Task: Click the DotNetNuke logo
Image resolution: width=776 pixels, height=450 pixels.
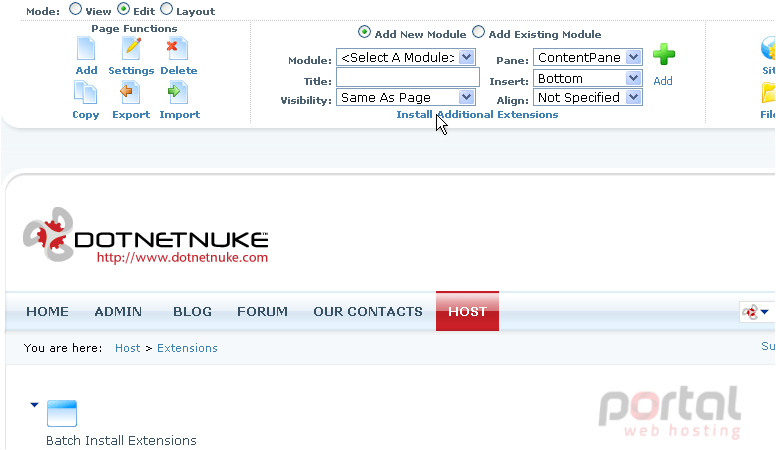Action: tap(146, 235)
